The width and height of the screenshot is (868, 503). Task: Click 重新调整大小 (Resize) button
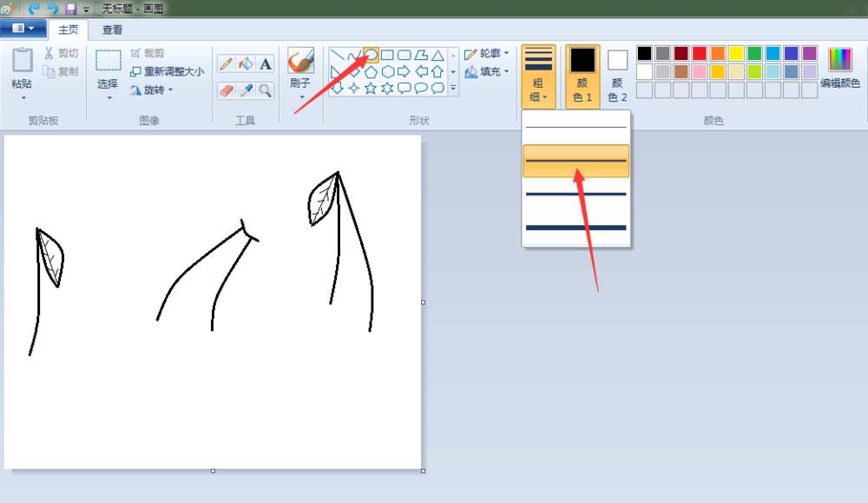(x=168, y=71)
